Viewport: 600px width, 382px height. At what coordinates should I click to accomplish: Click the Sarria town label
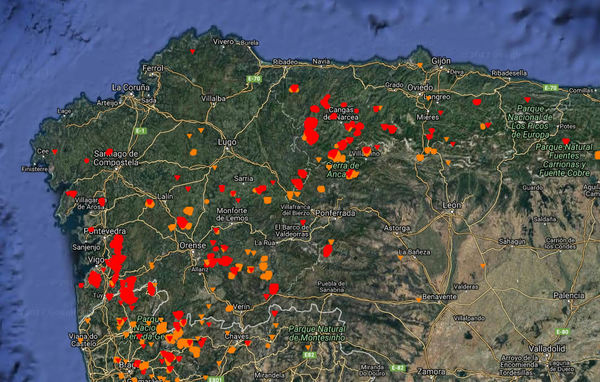pyautogui.click(x=243, y=179)
